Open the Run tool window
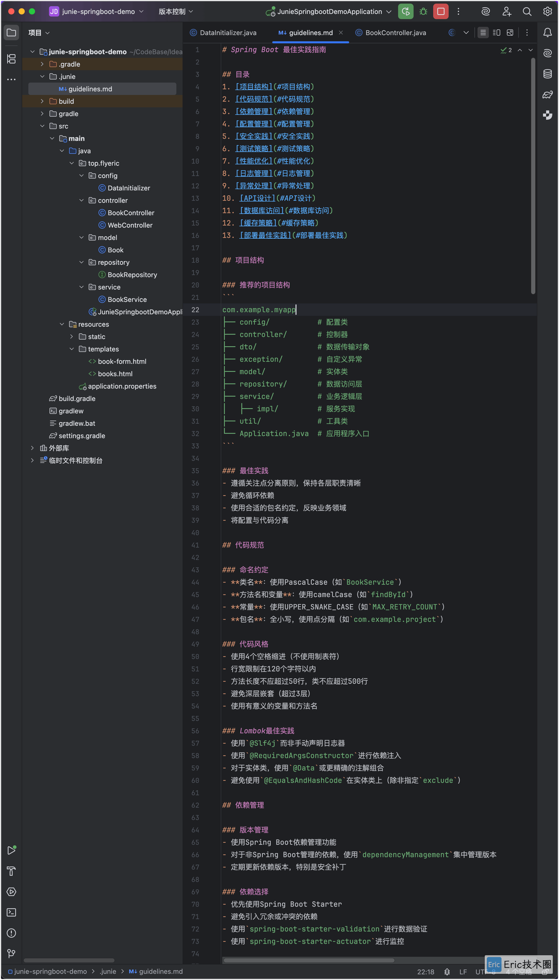This screenshot has height=980, width=559. (12, 850)
